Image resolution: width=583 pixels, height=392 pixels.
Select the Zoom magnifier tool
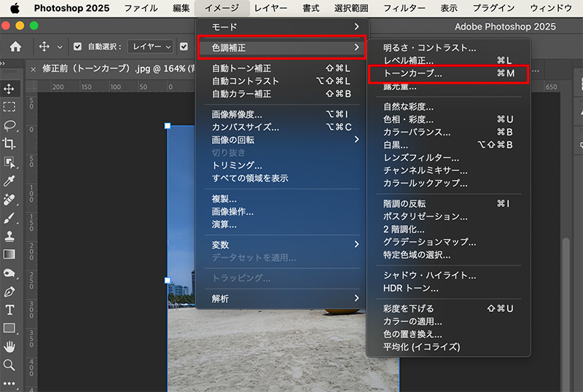pyautogui.click(x=9, y=365)
